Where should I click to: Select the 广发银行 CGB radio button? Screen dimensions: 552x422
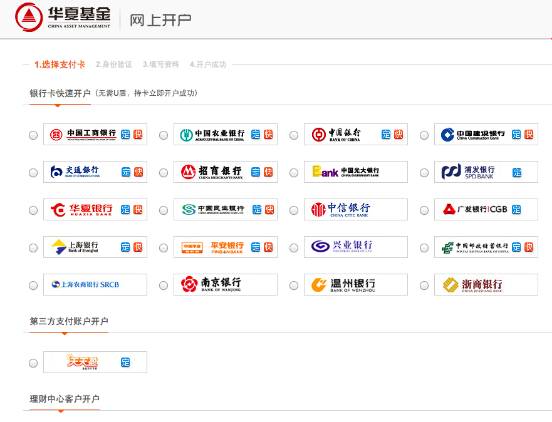click(x=424, y=210)
